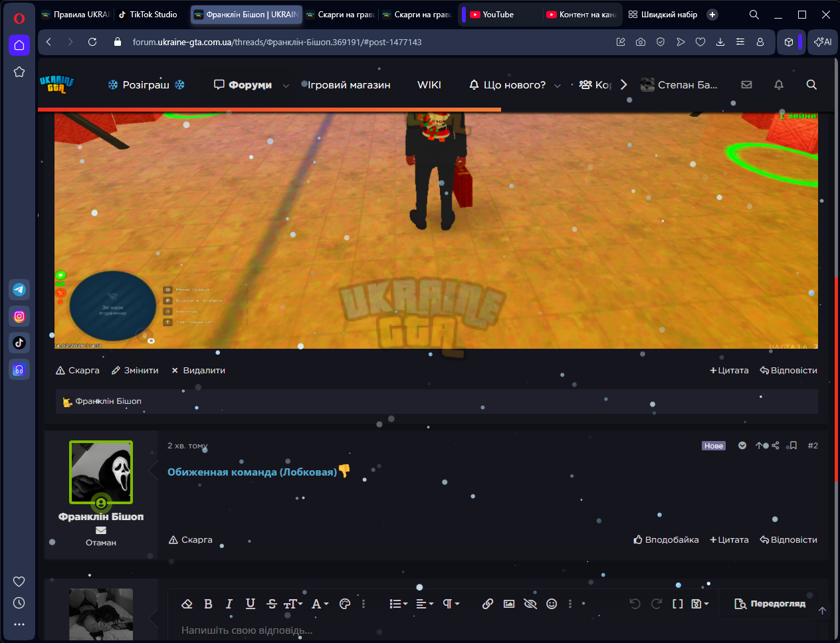The image size is (840, 643).
Task: Switch to the TikTok Studio tab
Action: [148, 15]
